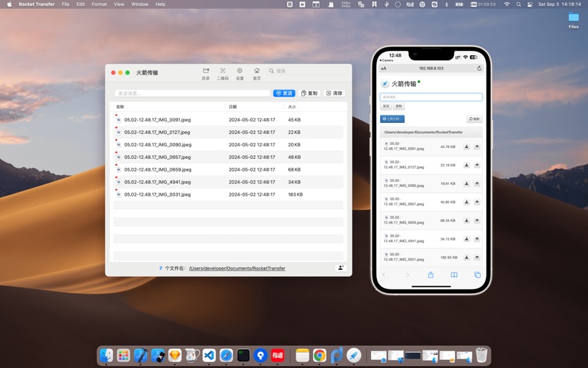The image size is (588, 368).
Task: Open the /Users/developer/Documents/RocketTransfer path link
Action: (237, 269)
